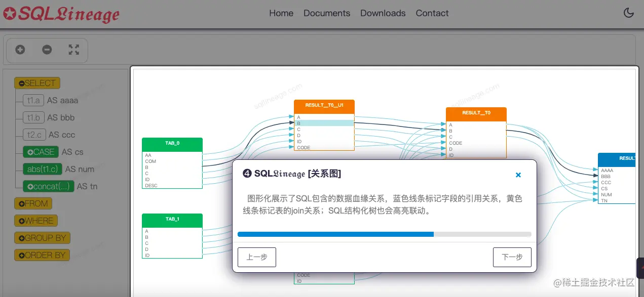Close the 关系图 tutorial dialog

coord(518,175)
